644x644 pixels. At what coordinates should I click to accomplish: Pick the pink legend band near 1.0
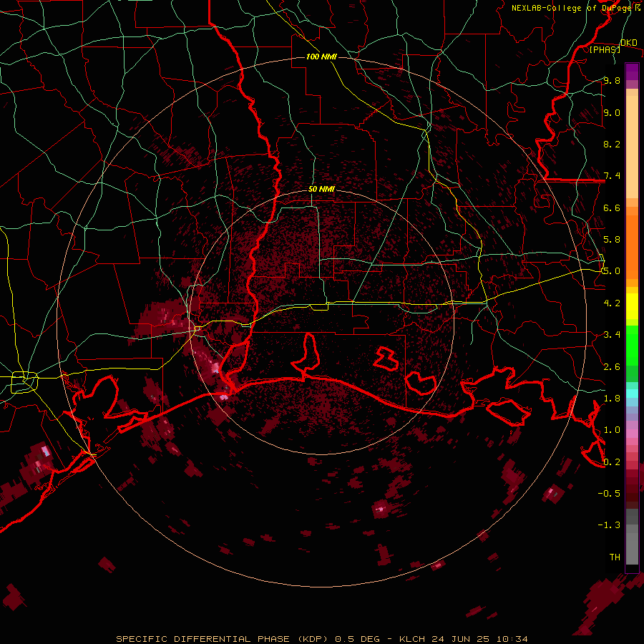pyautogui.click(x=632, y=433)
